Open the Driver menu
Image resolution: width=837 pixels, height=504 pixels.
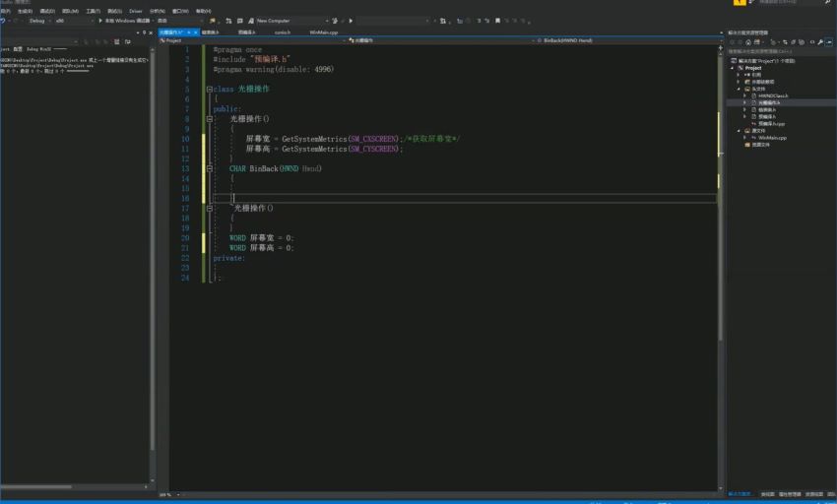click(x=136, y=11)
